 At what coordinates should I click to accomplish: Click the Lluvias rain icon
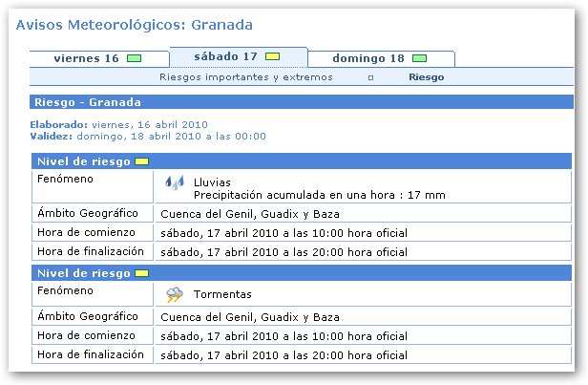pyautogui.click(x=174, y=182)
